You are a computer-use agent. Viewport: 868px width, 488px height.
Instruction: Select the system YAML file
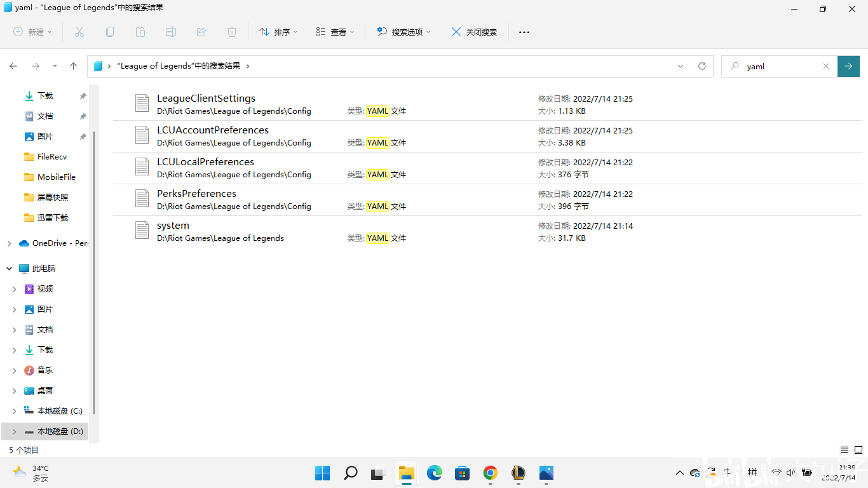click(488, 231)
